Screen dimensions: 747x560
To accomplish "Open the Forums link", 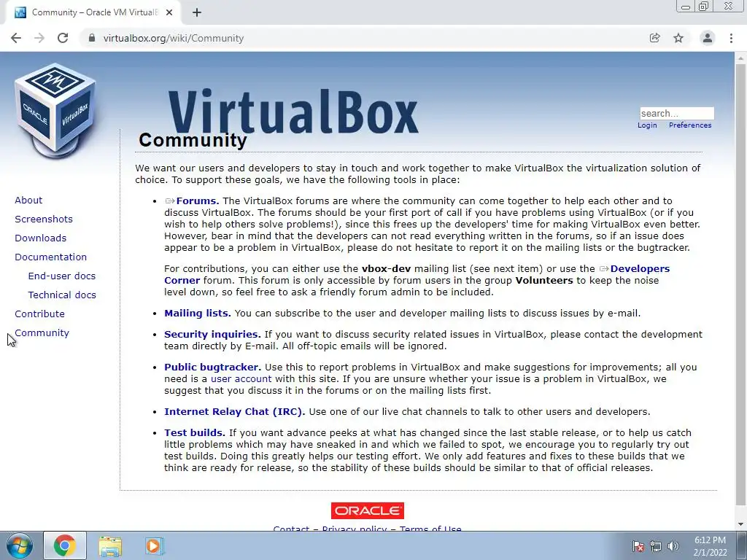I will [192, 201].
